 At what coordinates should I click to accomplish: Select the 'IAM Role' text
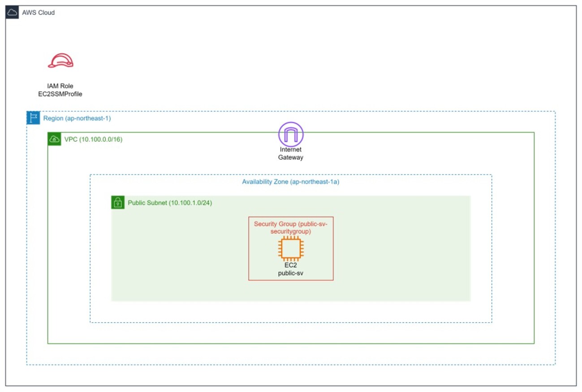coord(60,86)
